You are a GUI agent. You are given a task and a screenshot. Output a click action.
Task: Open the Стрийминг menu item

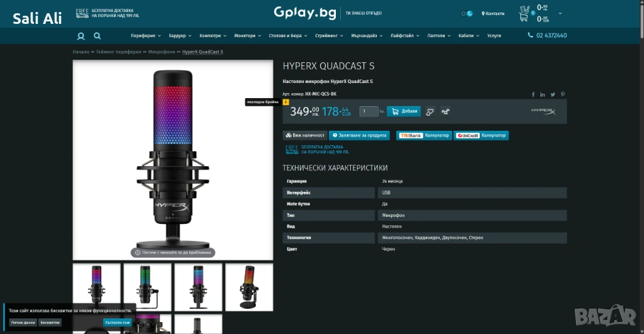[328, 36]
